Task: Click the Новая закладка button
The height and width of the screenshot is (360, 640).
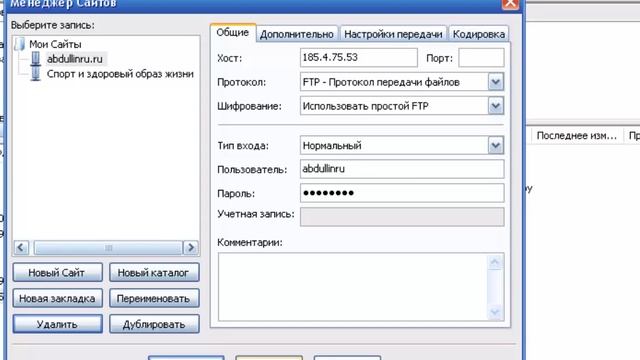Action: 57,298
